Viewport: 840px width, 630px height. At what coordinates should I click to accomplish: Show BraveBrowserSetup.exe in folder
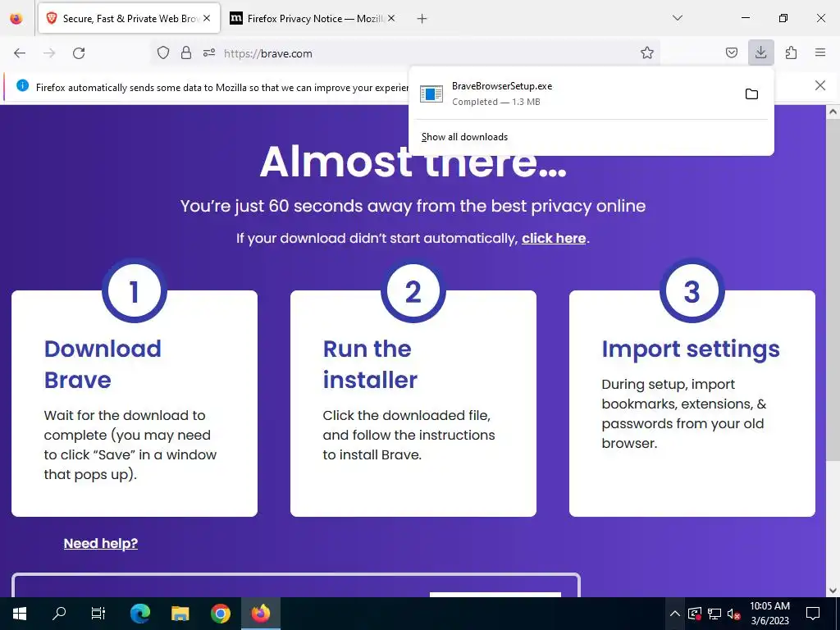[x=751, y=94]
